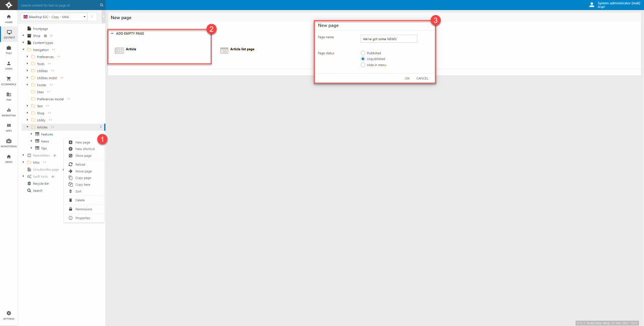Screen dimensions: 644x326
Task: Confirm the new page with OK
Action: tap(407, 78)
